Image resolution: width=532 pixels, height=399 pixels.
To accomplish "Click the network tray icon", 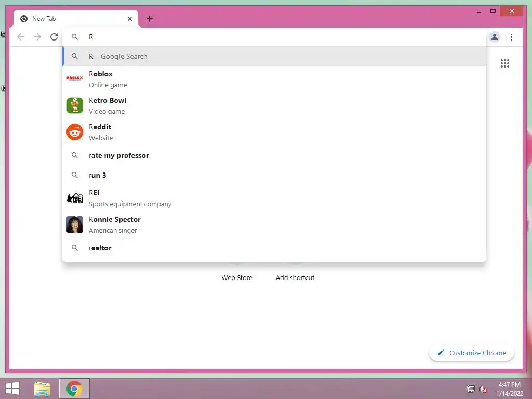I will coord(470,389).
